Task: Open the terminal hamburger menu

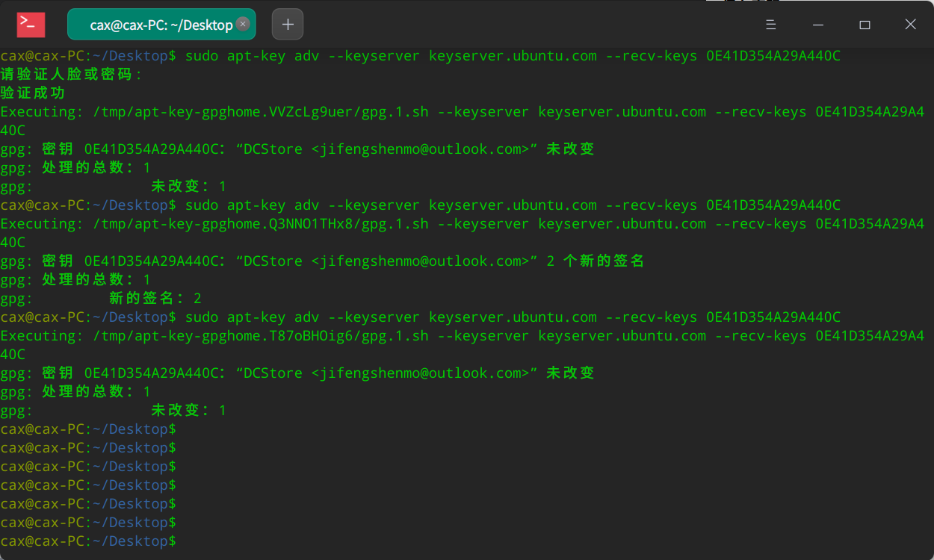Action: pyautogui.click(x=770, y=24)
